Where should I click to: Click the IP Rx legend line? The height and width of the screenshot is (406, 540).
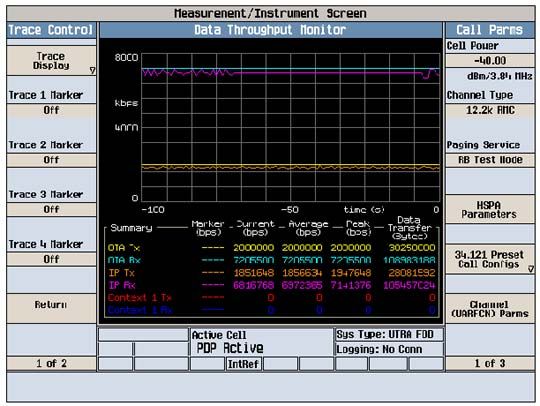click(x=213, y=285)
